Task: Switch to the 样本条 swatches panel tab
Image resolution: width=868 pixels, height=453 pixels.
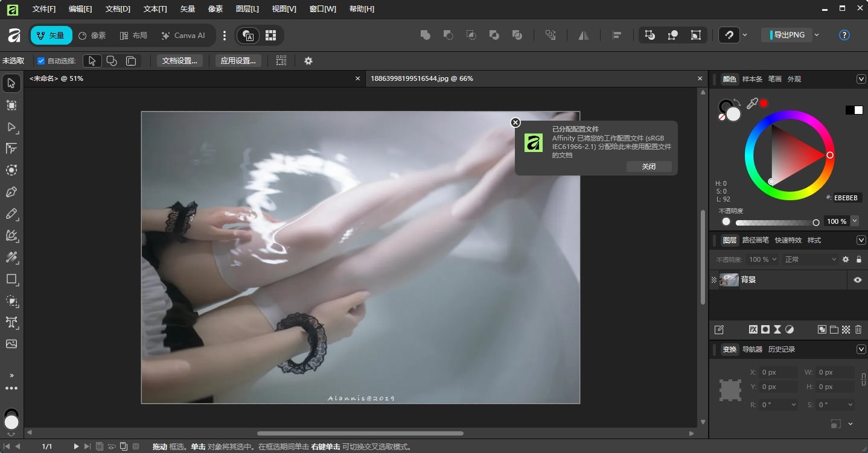Action: pyautogui.click(x=752, y=79)
